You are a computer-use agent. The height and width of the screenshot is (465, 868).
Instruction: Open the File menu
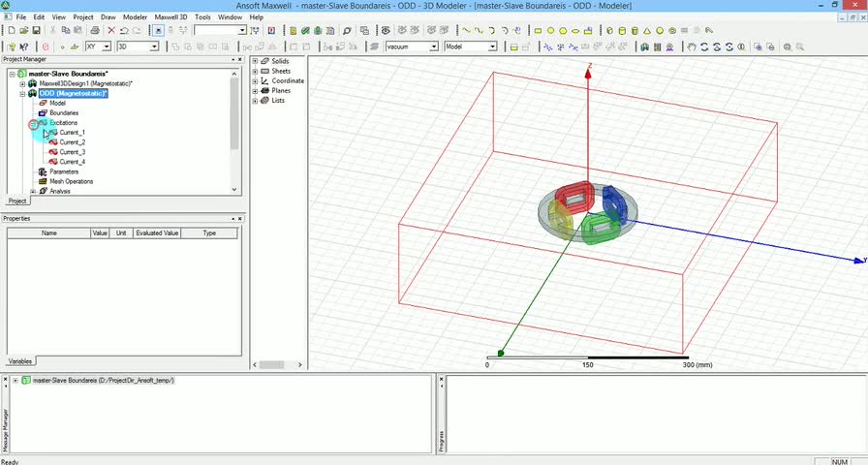point(21,17)
